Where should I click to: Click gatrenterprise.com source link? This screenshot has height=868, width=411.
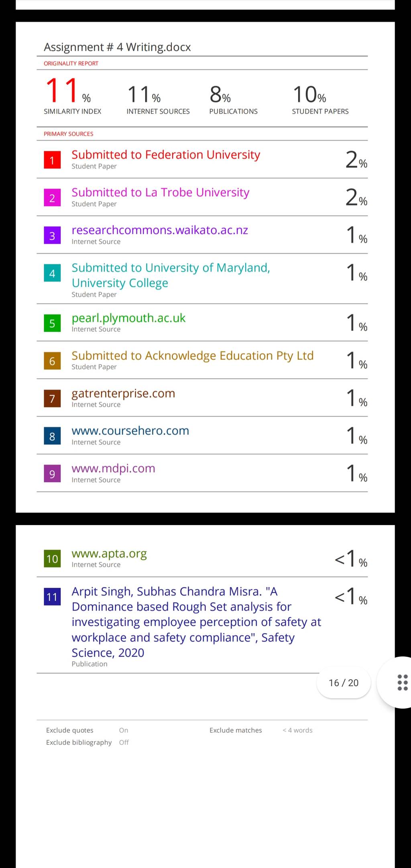[123, 393]
